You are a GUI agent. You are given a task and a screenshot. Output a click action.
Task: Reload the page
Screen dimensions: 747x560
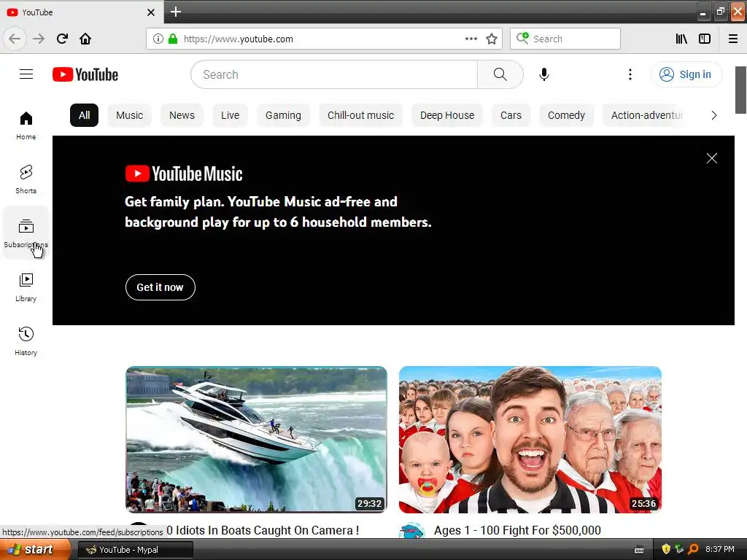click(62, 39)
